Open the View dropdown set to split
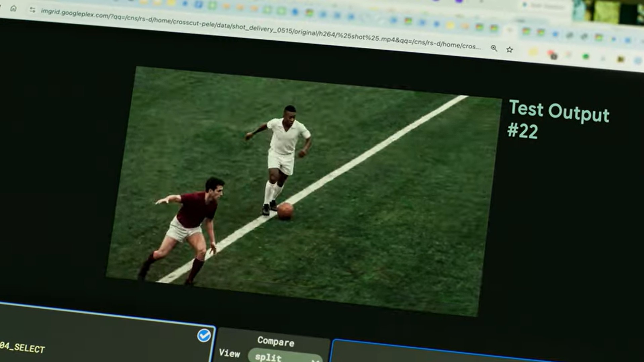This screenshot has width=644, height=362. tap(285, 357)
